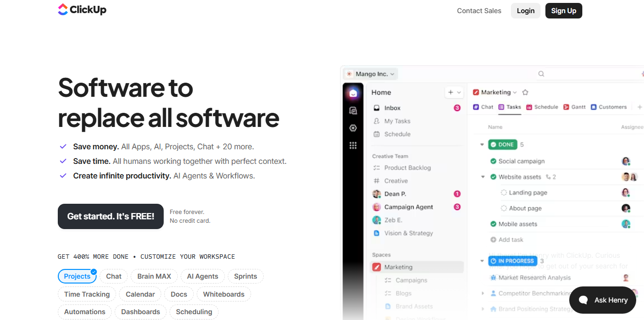The image size is (644, 320).
Task: Click Get started. It's FREE! button
Action: (x=111, y=216)
